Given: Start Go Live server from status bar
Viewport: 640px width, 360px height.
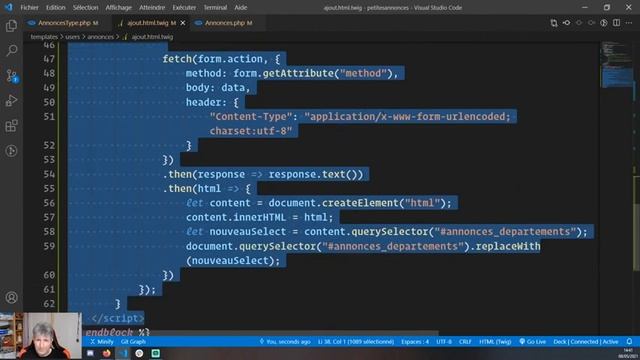Looking at the screenshot, I should [x=532, y=342].
